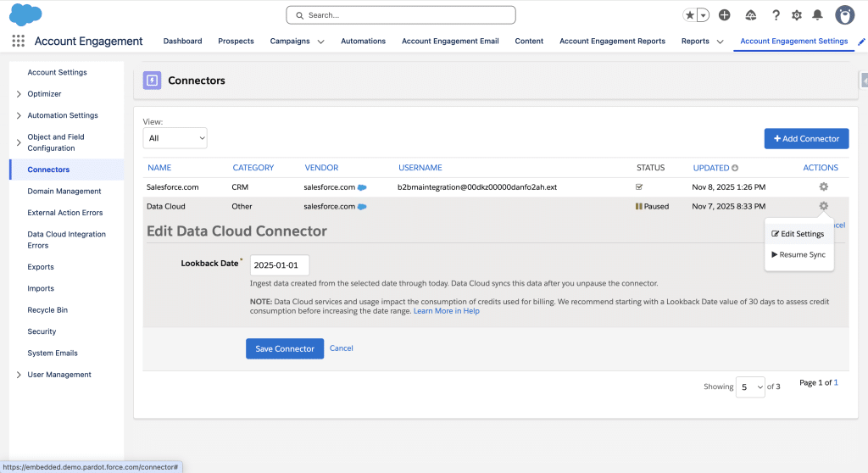Switch to the Prospects tab

pyautogui.click(x=236, y=41)
